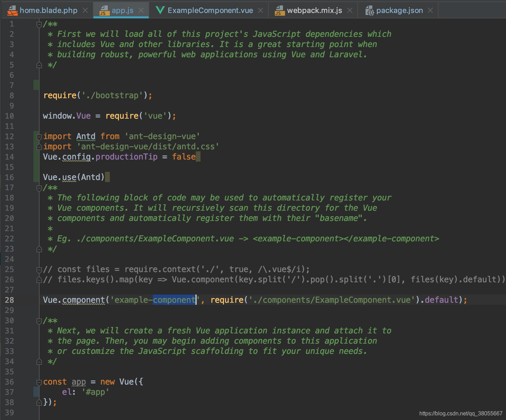Toggle fold marker at line 34
The width and height of the screenshot is (506, 420).
click(39, 362)
